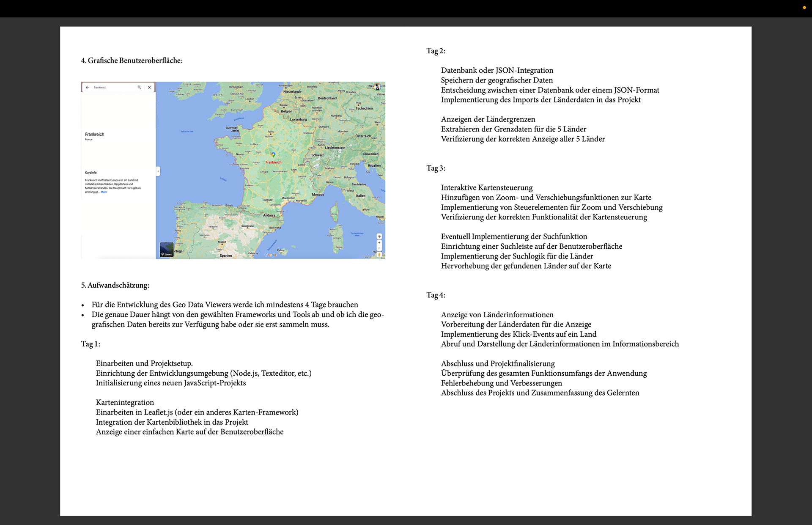This screenshot has width=812, height=525.
Task: Click the 'Tag 3:' heading
Action: click(436, 168)
